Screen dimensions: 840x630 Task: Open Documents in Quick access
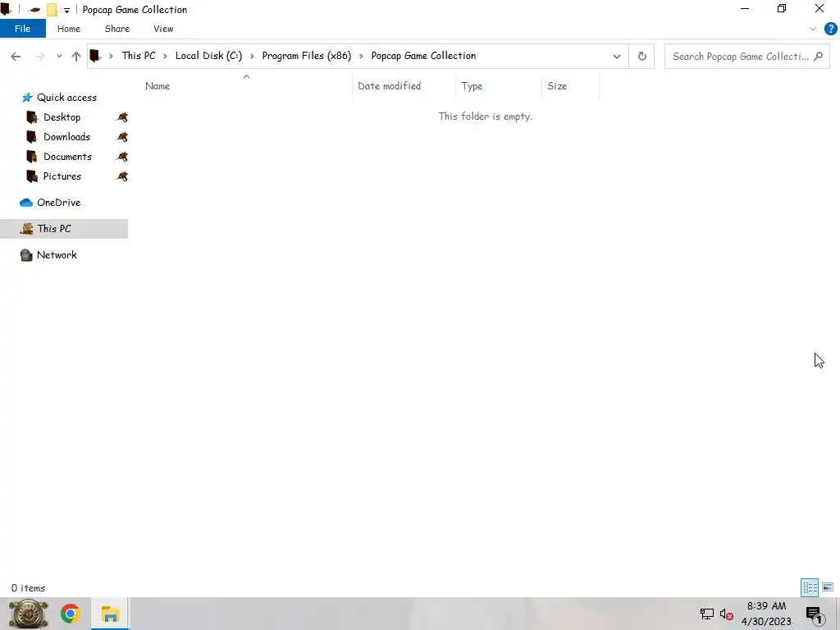[x=67, y=157]
